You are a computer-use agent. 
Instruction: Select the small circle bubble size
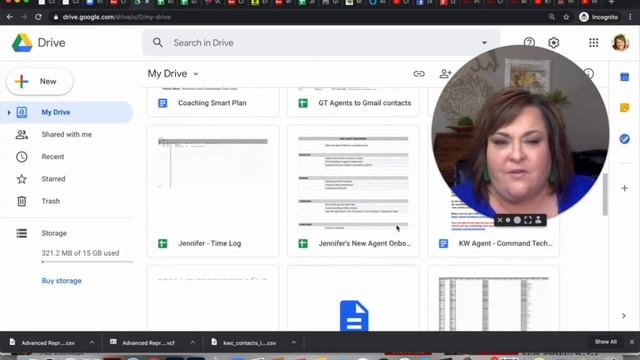tap(508, 220)
